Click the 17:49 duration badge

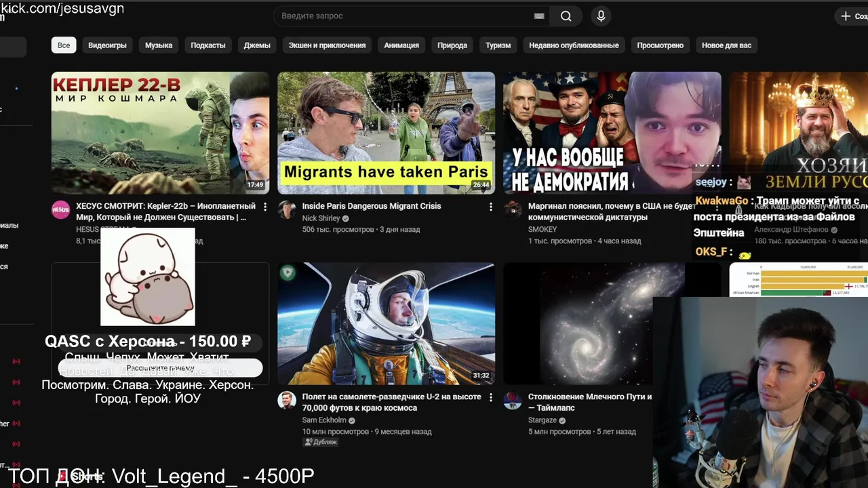[255, 185]
